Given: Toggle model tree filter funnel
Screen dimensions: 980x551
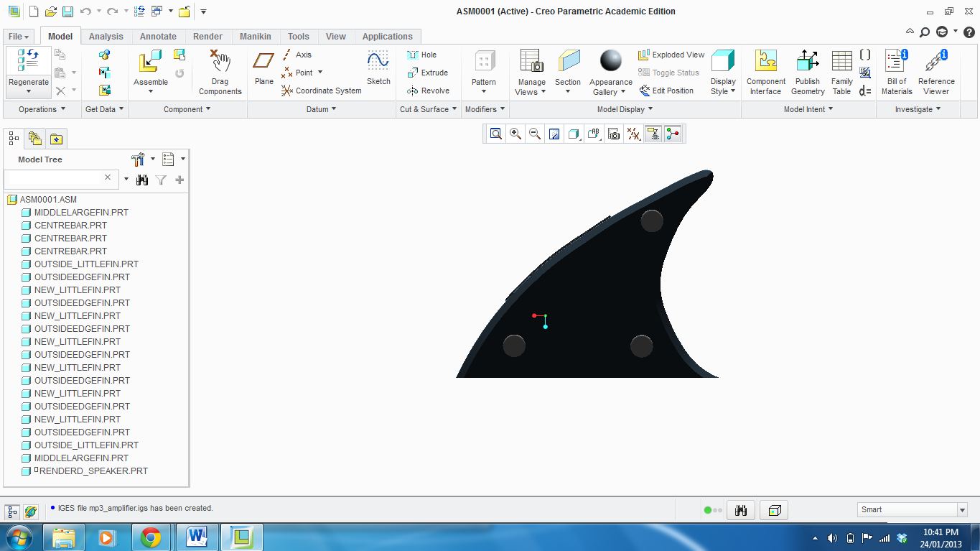Looking at the screenshot, I should point(161,180).
